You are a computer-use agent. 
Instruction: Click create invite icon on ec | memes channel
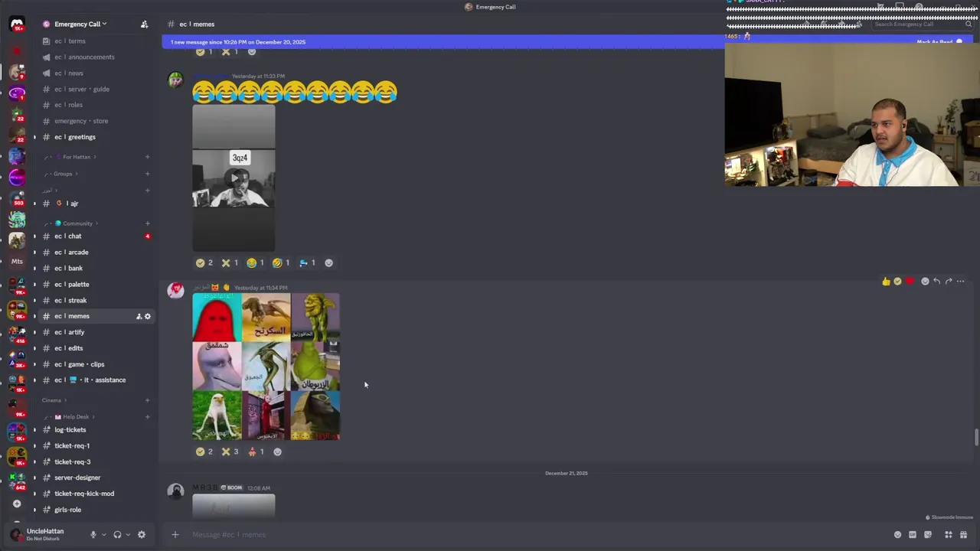click(139, 316)
